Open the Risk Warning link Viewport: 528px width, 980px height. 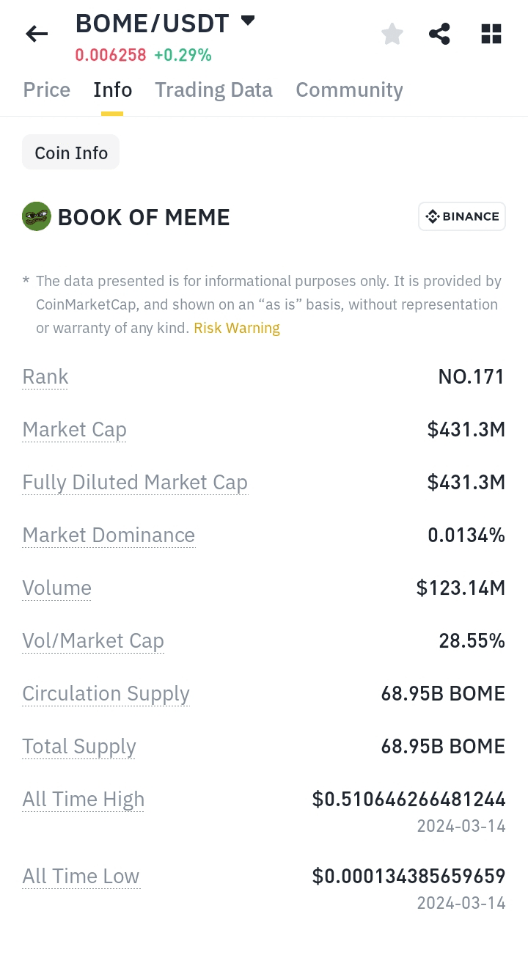237,328
